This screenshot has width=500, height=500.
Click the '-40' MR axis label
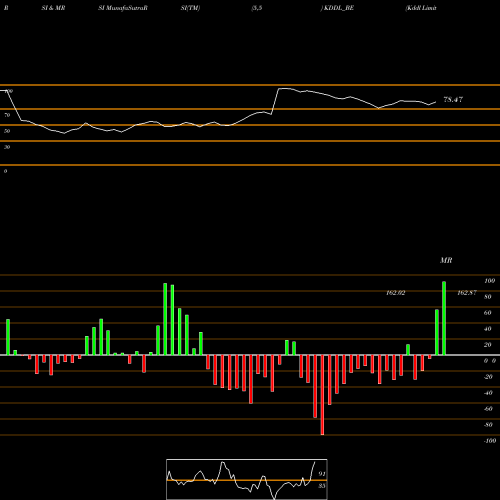[488, 393]
